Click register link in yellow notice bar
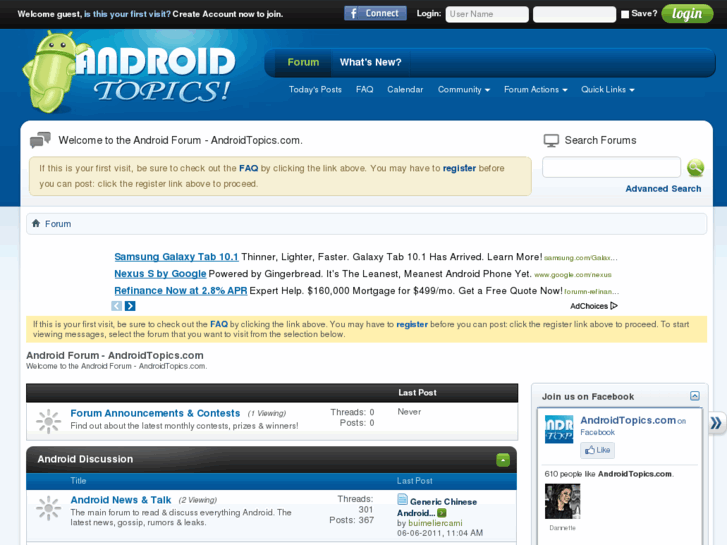Viewport: 727px width, 545px height. (x=412, y=324)
